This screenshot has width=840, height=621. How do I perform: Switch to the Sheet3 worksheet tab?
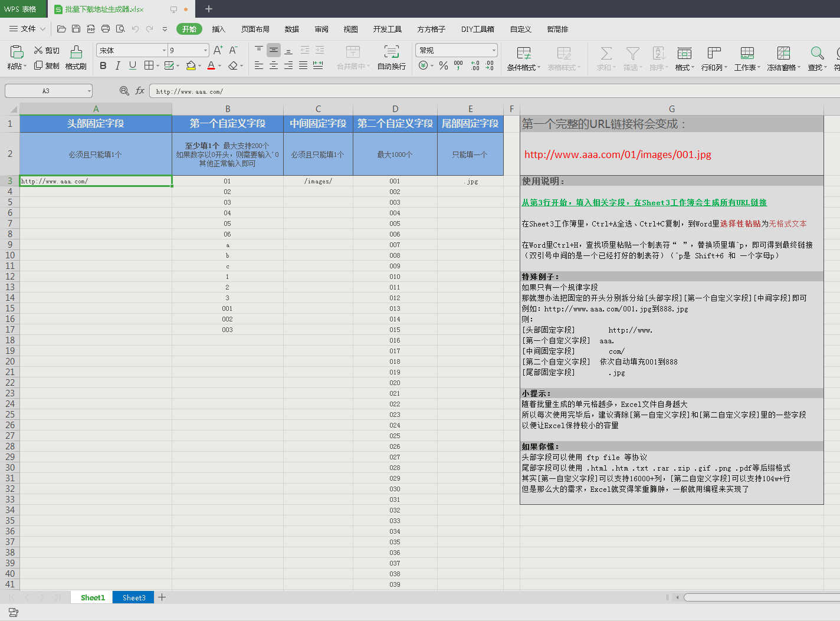134,597
